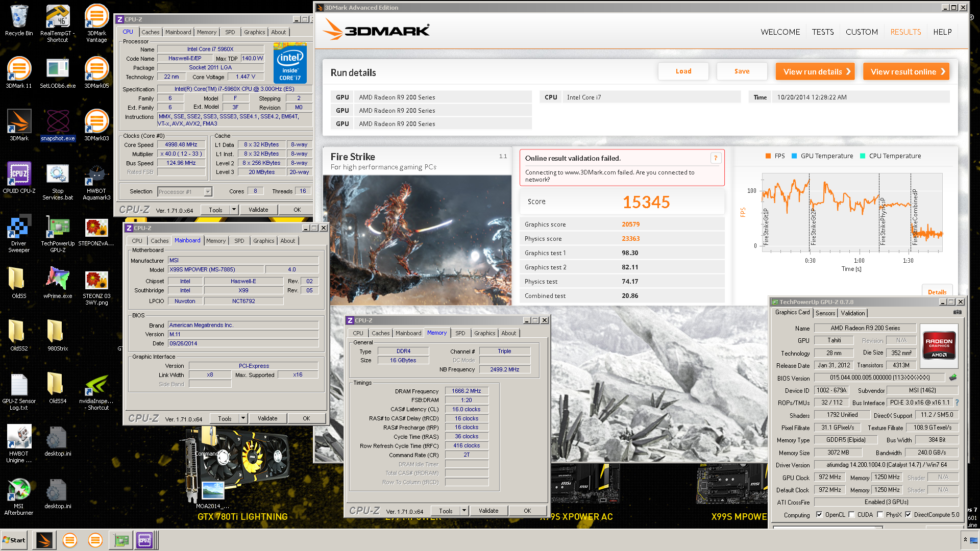This screenshot has height=551, width=980.
Task: Toggle the PhysX checkbox in GPU-Z
Action: (x=880, y=515)
